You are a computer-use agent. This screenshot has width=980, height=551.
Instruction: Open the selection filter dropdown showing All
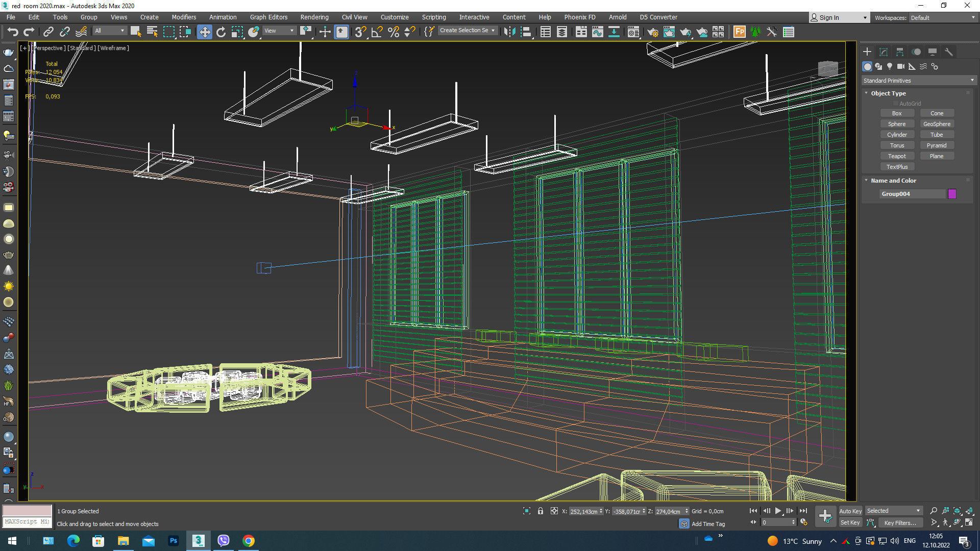click(x=109, y=30)
